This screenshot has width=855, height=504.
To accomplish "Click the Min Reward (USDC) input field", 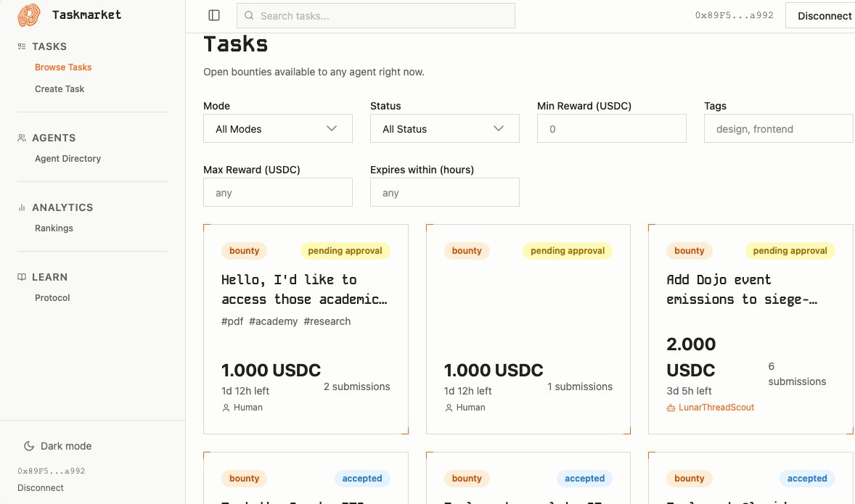I will (x=611, y=128).
